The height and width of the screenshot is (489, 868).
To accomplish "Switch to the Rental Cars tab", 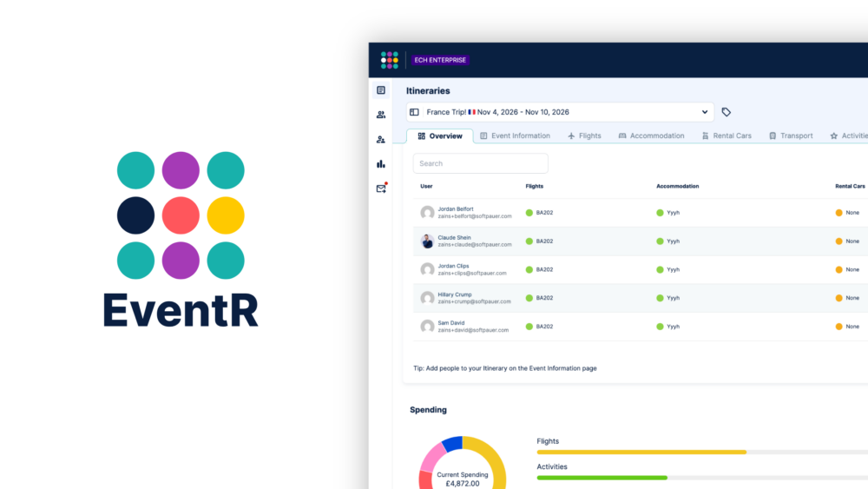I will [727, 135].
